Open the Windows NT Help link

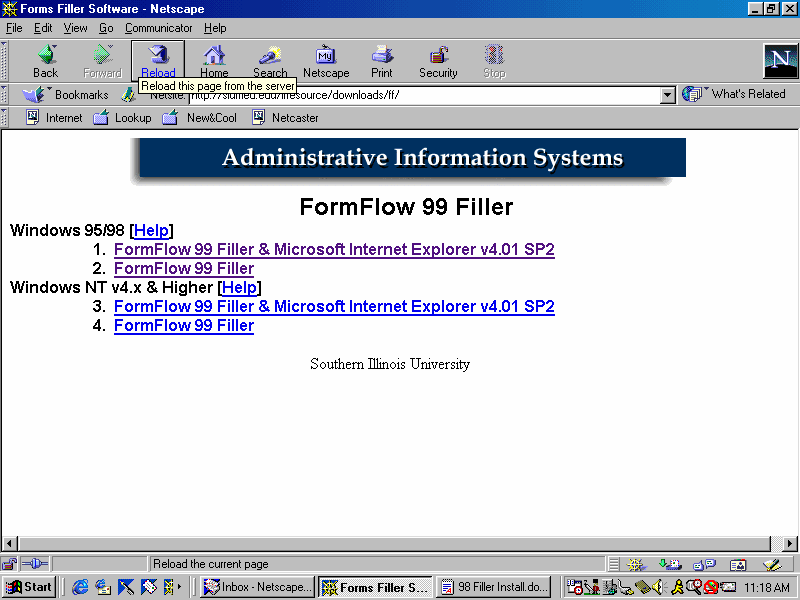(239, 288)
